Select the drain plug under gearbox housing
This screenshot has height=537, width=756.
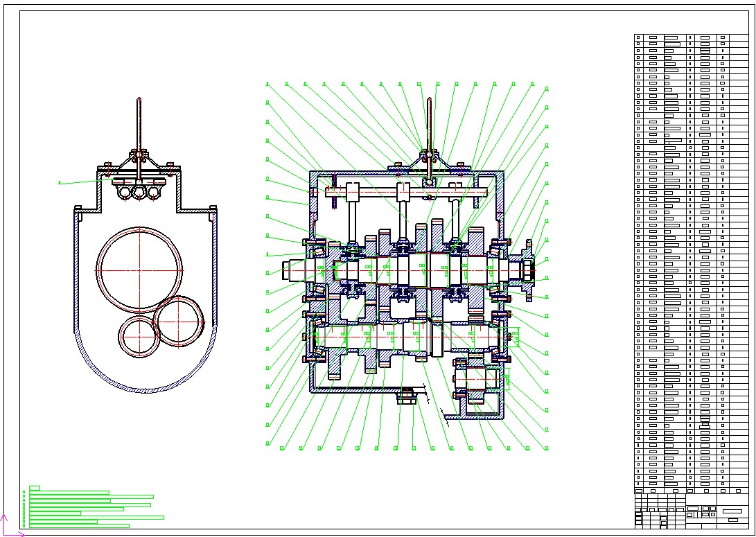point(406,397)
